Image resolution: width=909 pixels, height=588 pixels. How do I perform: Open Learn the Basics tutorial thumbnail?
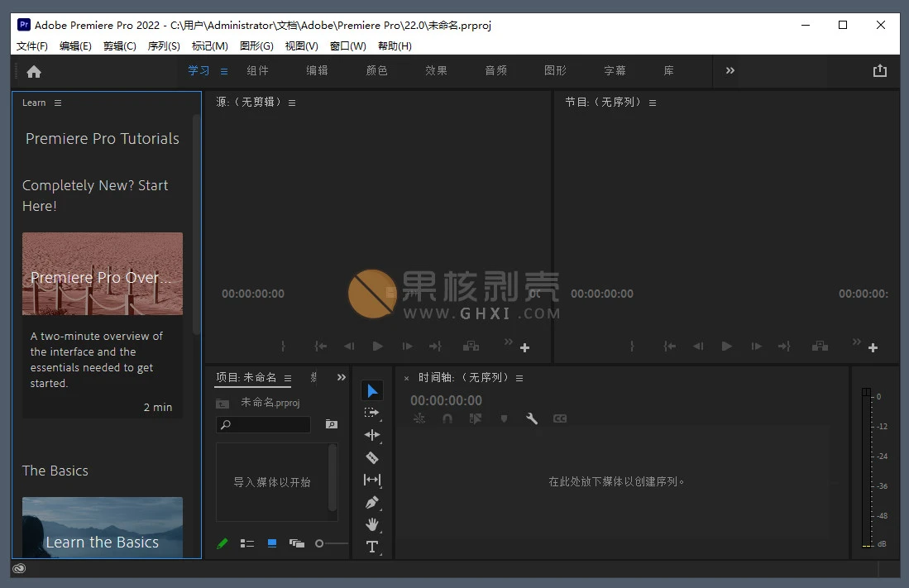click(x=103, y=528)
